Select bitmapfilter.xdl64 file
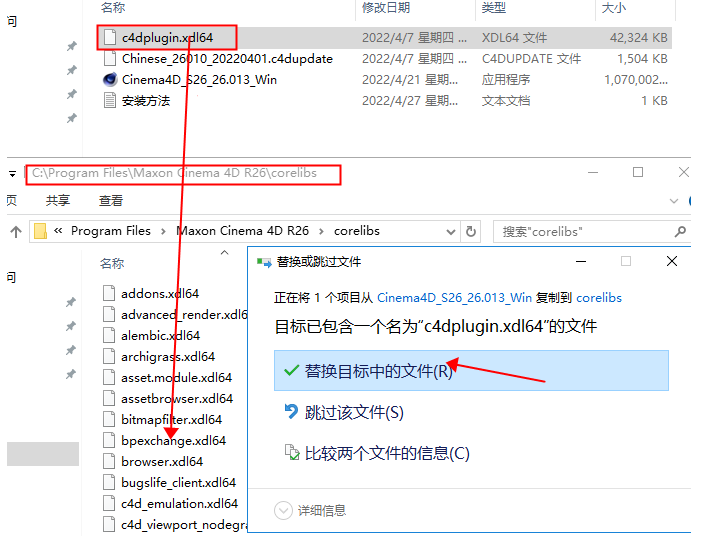 point(171,420)
